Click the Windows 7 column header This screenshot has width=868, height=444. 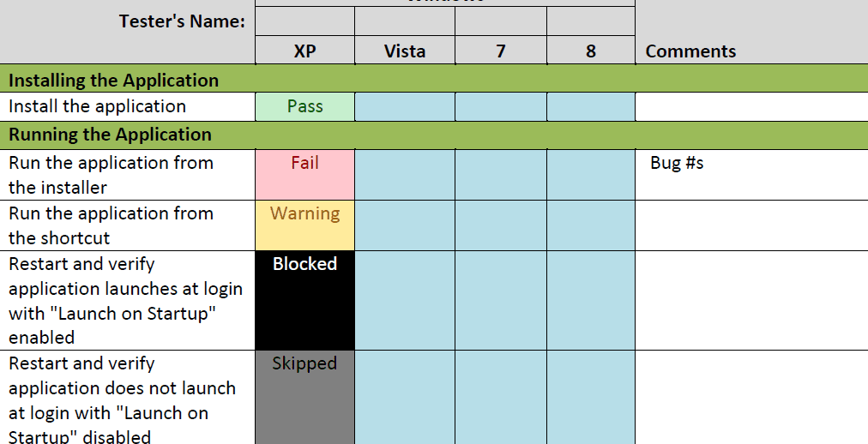tap(500, 51)
